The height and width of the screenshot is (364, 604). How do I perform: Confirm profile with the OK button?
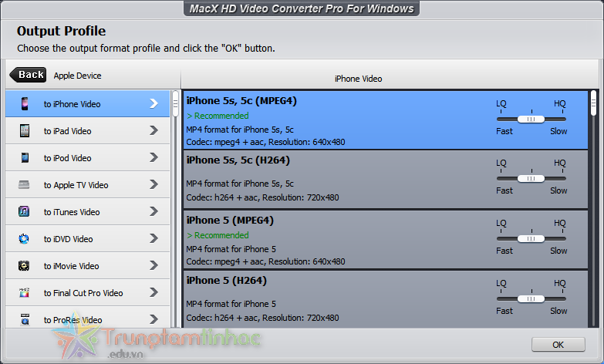tap(558, 345)
